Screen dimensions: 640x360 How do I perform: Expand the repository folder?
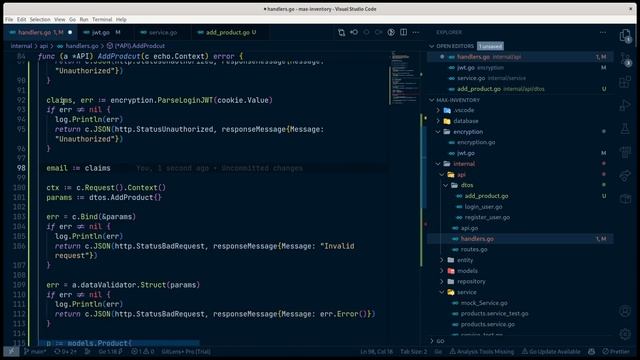point(442,281)
